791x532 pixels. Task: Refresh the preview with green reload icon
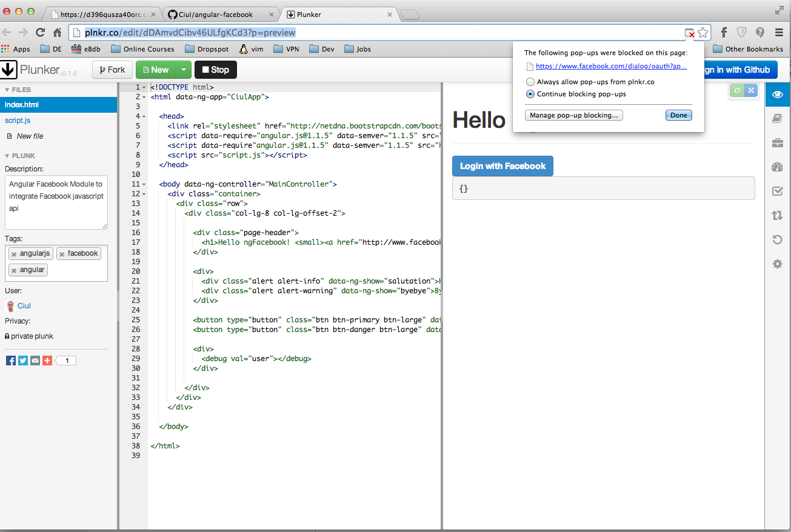(736, 90)
